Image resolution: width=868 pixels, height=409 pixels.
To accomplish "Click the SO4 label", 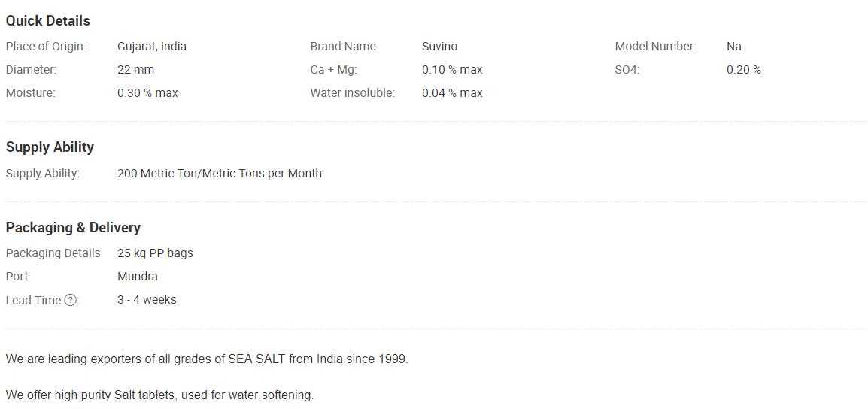I will 627,70.
